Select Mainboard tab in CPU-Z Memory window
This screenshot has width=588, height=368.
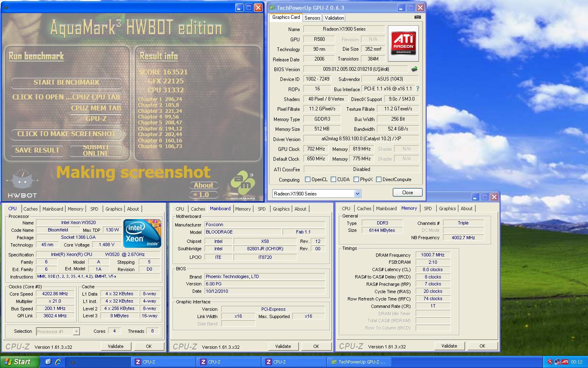[386, 209]
